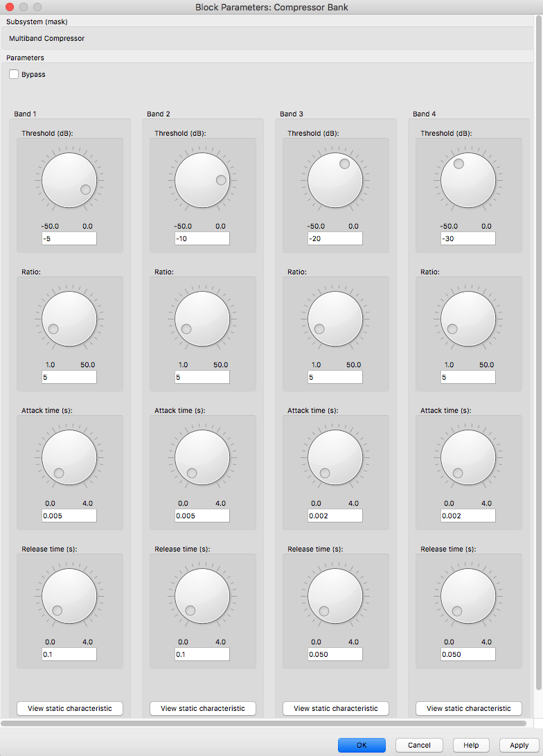This screenshot has width=543, height=756.
Task: Click the 'Band 3' group label
Action: 292,114
